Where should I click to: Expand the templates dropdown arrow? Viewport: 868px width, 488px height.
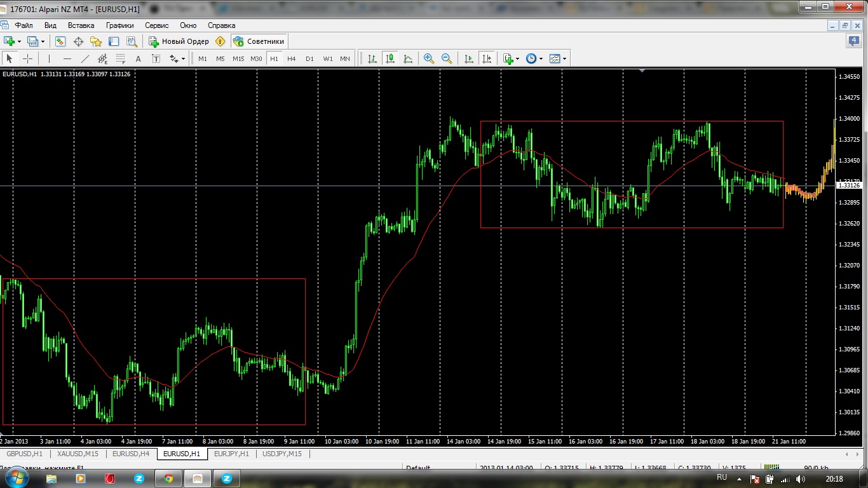click(565, 58)
